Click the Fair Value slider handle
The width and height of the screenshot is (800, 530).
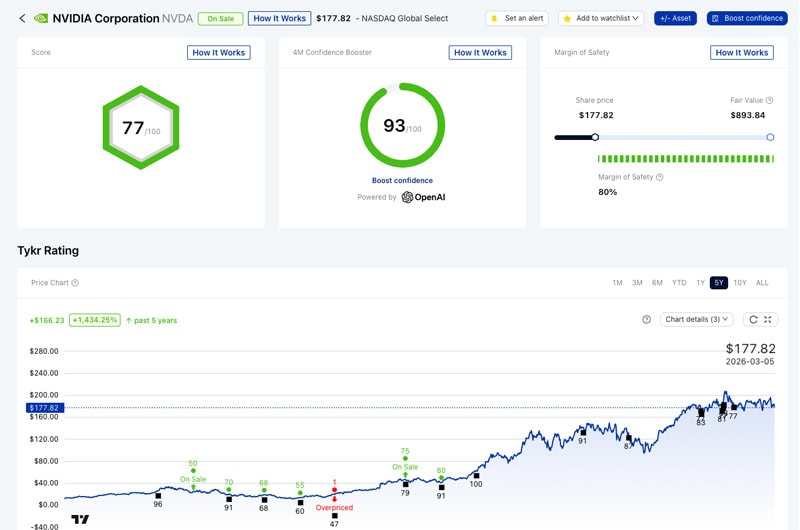[770, 137]
